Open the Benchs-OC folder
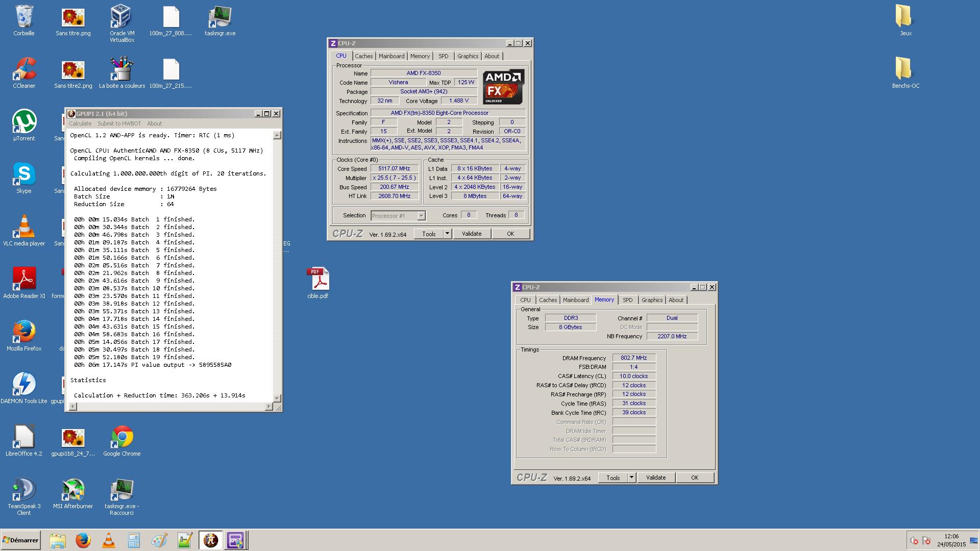This screenshot has width=980, height=551. click(905, 73)
